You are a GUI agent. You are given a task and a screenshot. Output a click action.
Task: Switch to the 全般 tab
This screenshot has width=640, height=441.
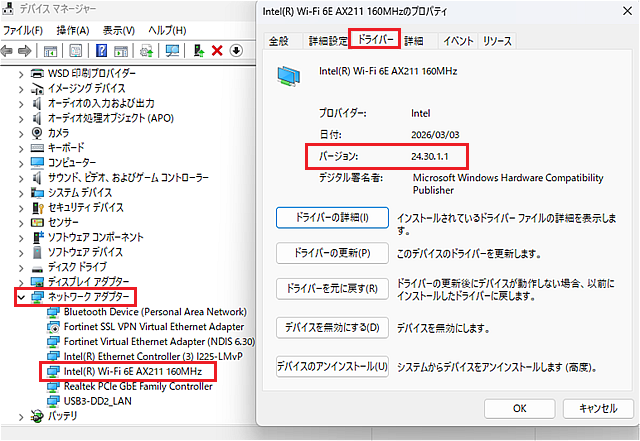(279, 41)
